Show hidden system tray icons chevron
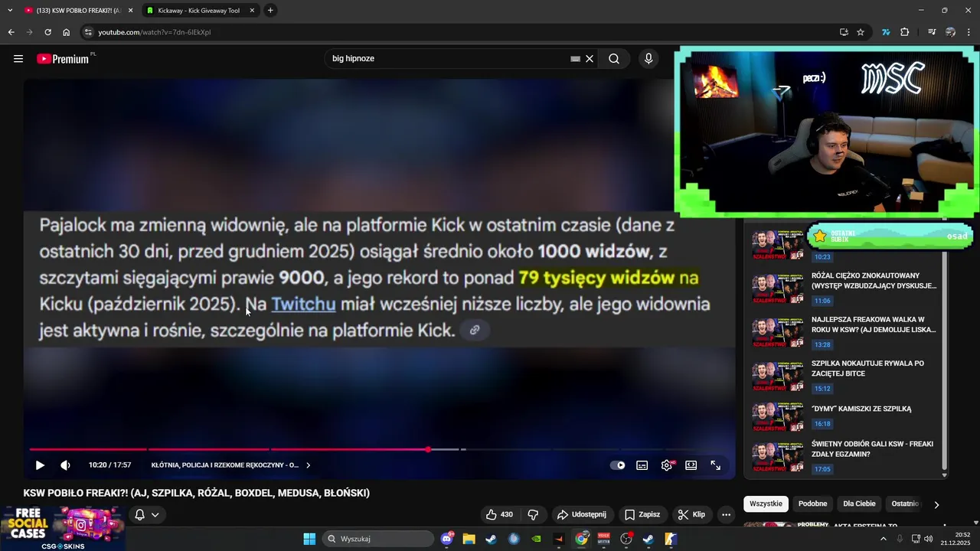980x551 pixels. (x=883, y=539)
